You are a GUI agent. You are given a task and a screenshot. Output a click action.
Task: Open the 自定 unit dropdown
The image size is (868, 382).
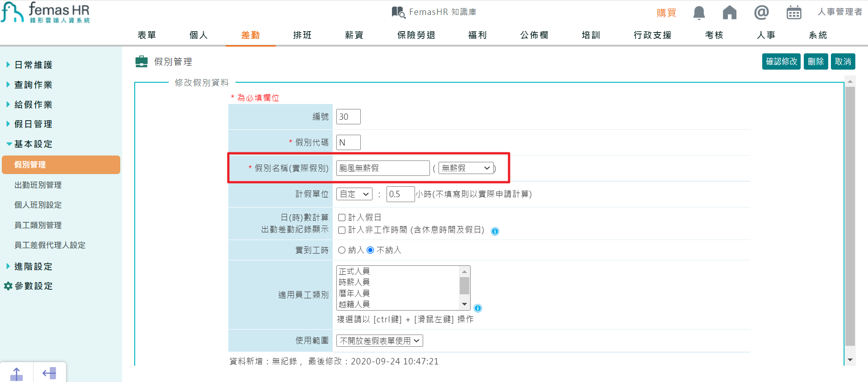click(x=354, y=194)
